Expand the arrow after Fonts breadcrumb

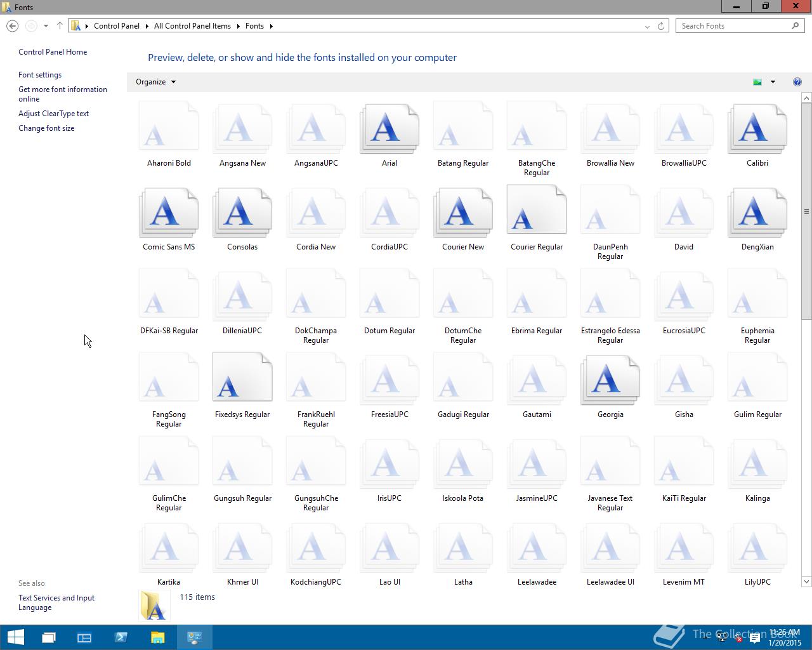click(x=271, y=26)
